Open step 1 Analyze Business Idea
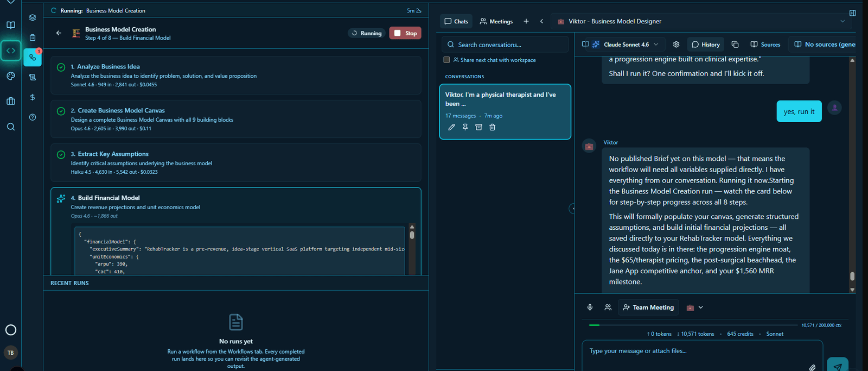 coord(236,76)
